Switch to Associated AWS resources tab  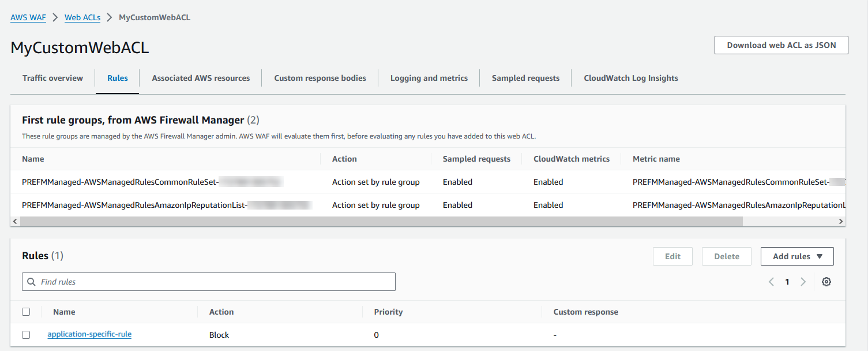click(x=200, y=78)
